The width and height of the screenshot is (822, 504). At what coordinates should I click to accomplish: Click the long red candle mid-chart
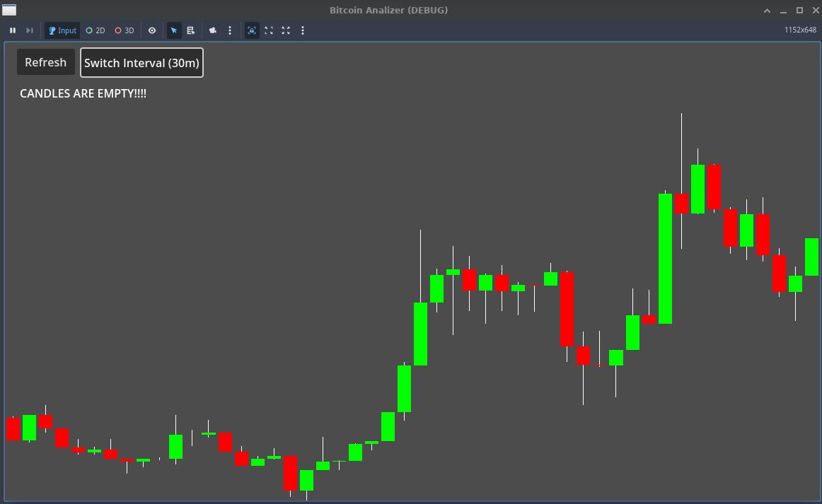click(x=567, y=309)
